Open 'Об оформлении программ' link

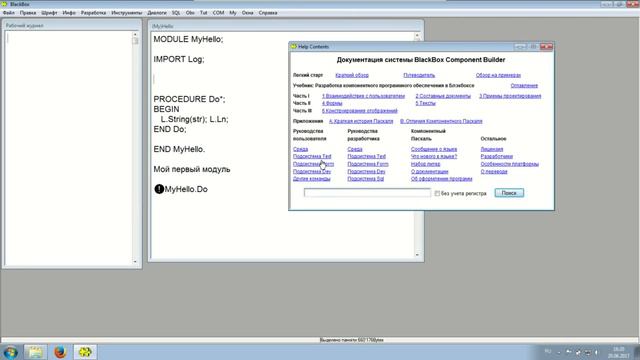pyautogui.click(x=441, y=179)
